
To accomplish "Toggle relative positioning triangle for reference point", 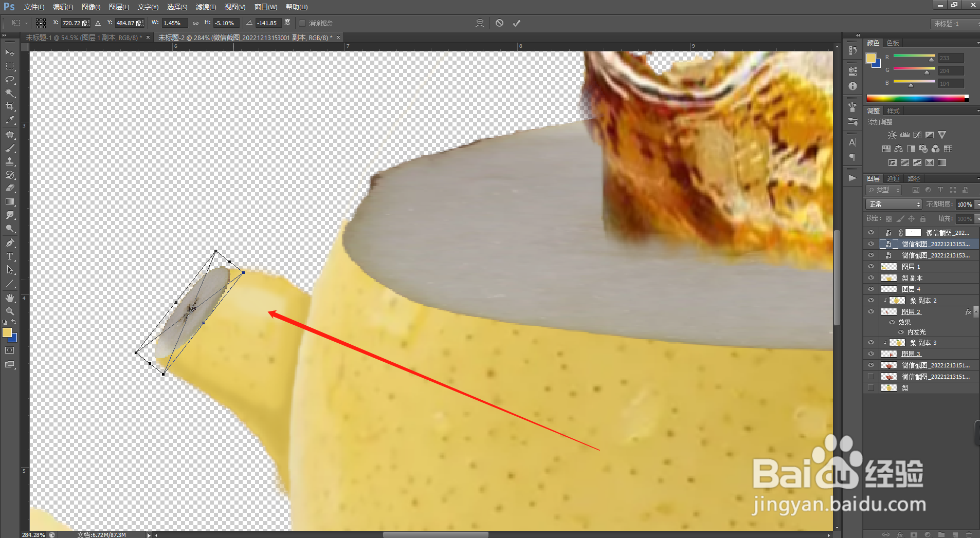I will pyautogui.click(x=98, y=23).
